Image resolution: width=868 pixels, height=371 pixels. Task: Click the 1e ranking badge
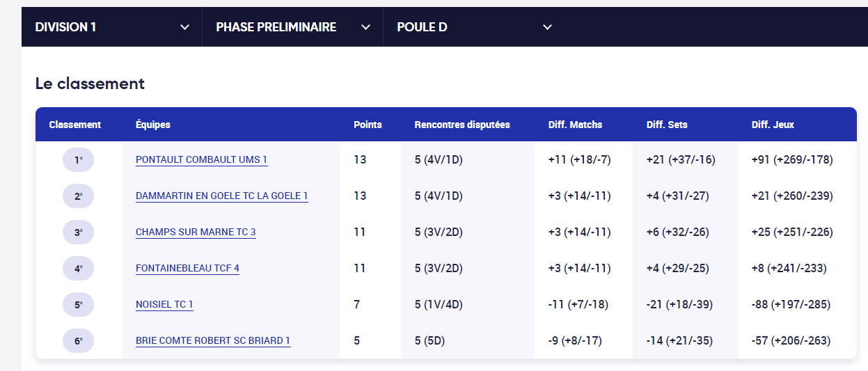tap(78, 160)
